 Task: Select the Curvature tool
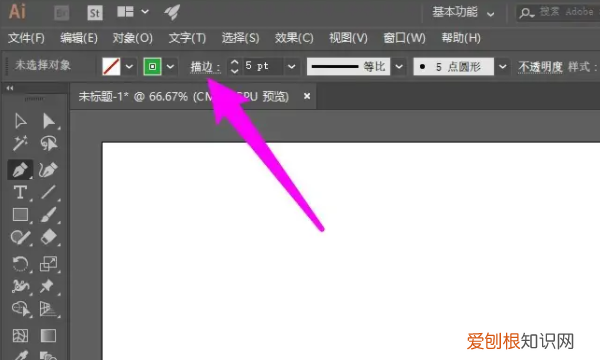(x=49, y=170)
